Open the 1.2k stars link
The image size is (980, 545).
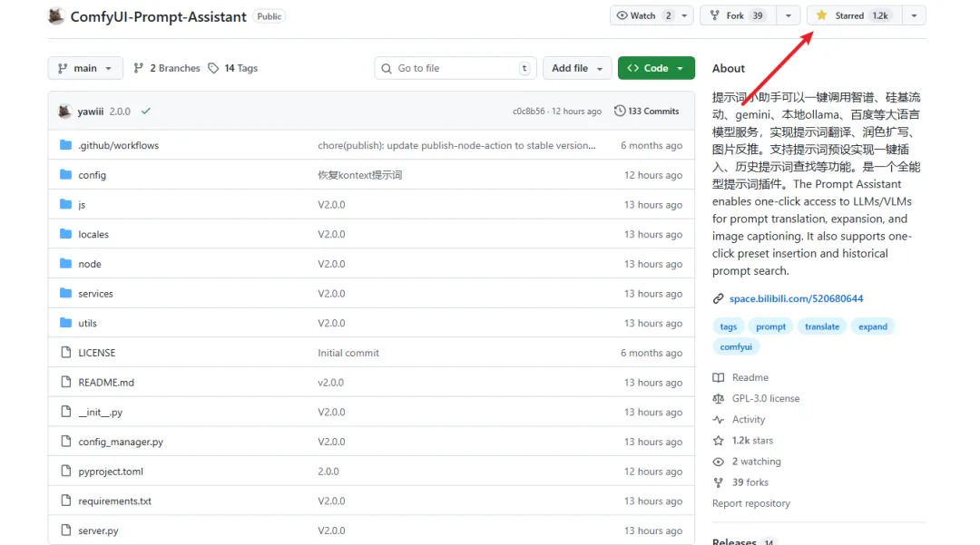[752, 440]
